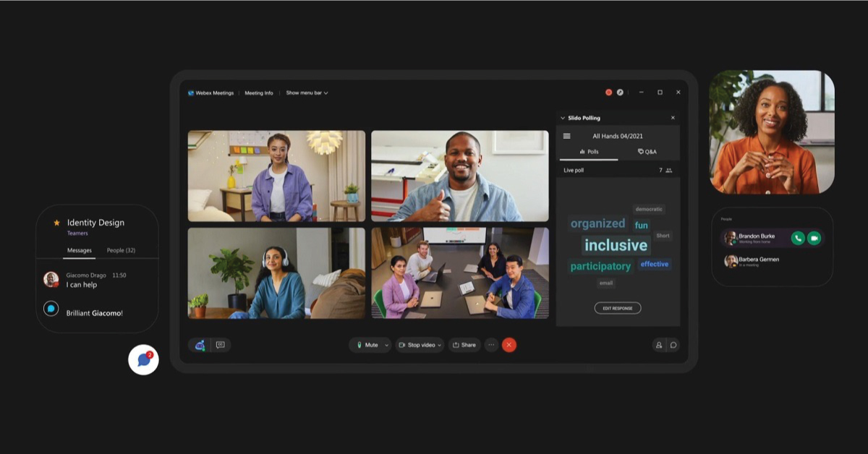Start an audio call with Brandon Burke
Viewport: 868px width, 454px height.
pyautogui.click(x=798, y=238)
